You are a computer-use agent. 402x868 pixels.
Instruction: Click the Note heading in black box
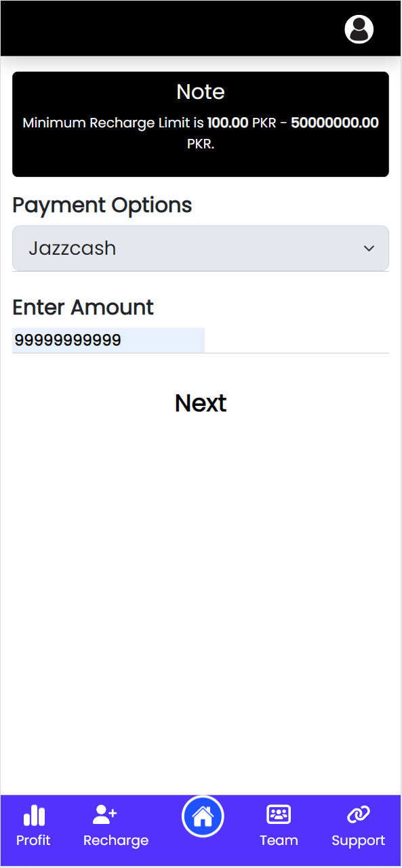(201, 91)
